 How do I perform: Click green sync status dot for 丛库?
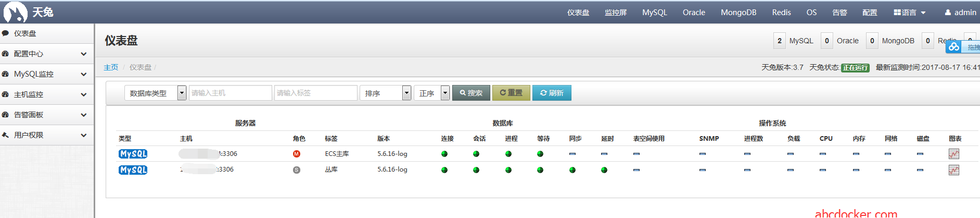572,170
